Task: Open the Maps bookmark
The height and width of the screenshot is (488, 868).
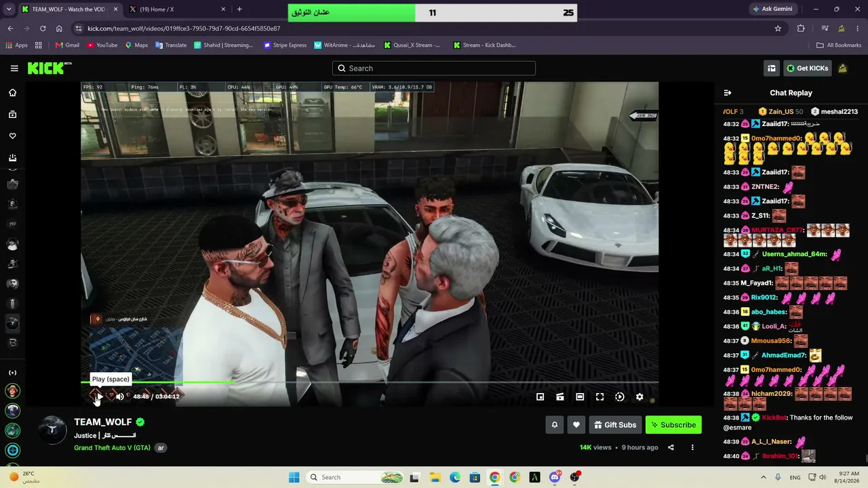Action: (x=136, y=45)
